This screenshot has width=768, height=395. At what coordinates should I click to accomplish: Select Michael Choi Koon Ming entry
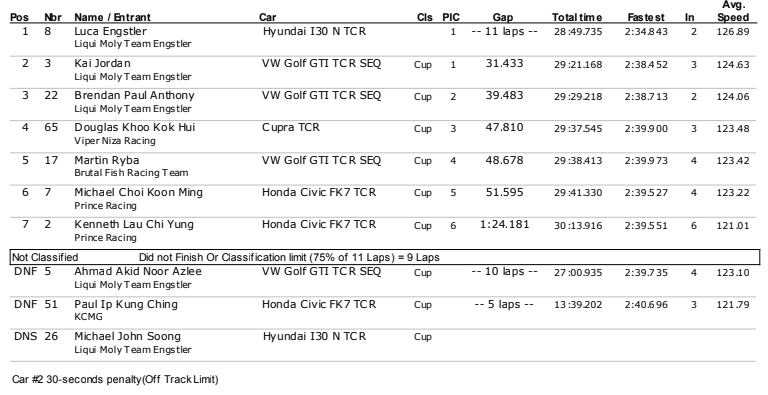tap(383, 199)
